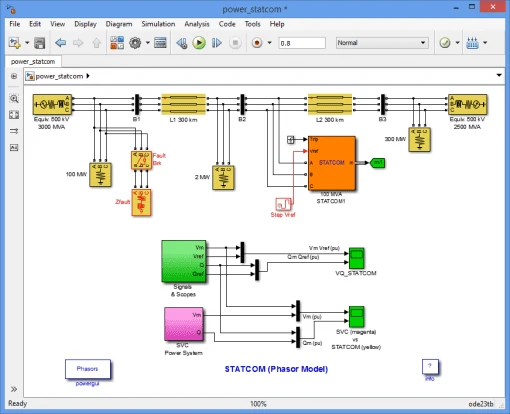Toggle the Record simulation button
This screenshot has height=414, width=510.
257,43
